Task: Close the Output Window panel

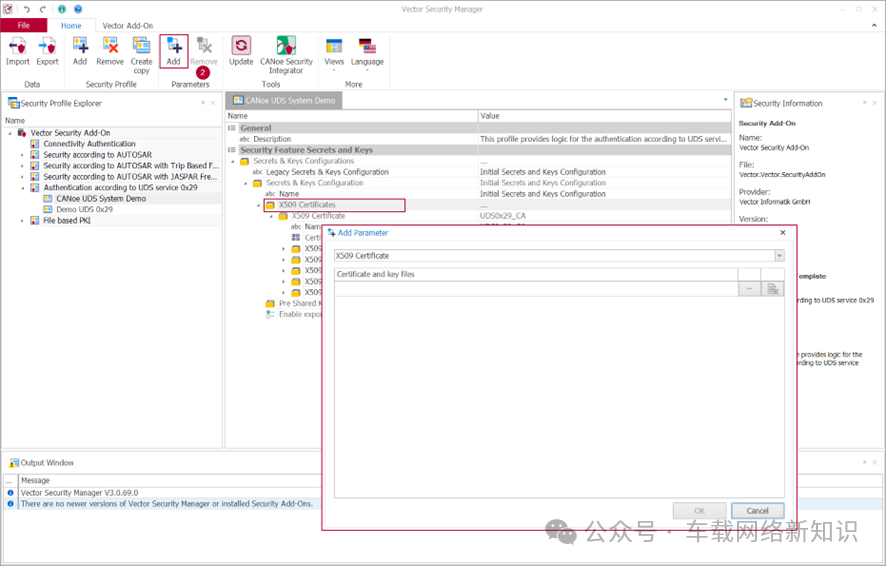Action: click(x=875, y=462)
